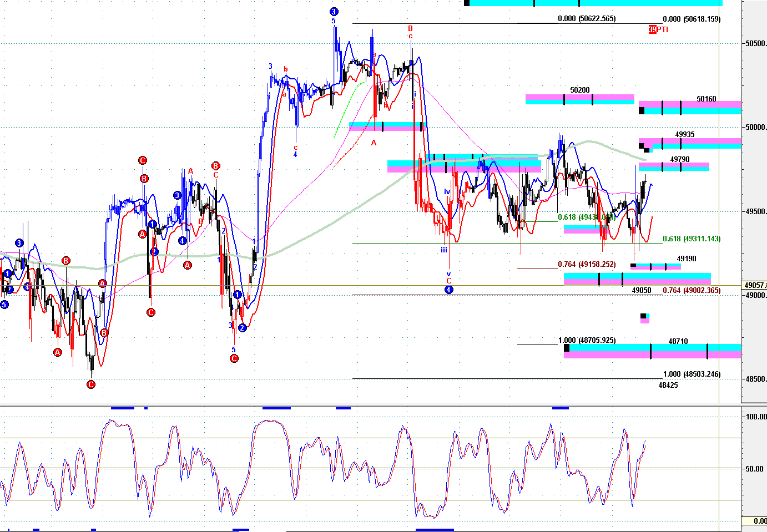
Task: Click current price tag 49057 on axis
Action: 755,285
